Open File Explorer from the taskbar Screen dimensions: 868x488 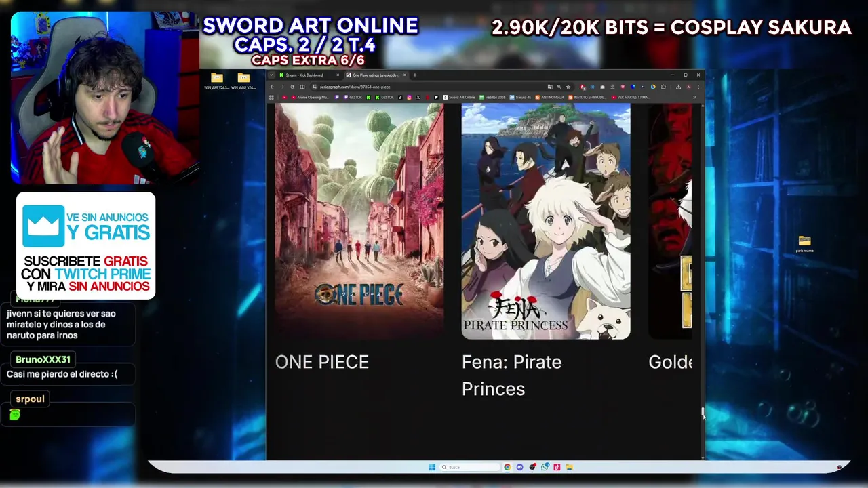570,467
